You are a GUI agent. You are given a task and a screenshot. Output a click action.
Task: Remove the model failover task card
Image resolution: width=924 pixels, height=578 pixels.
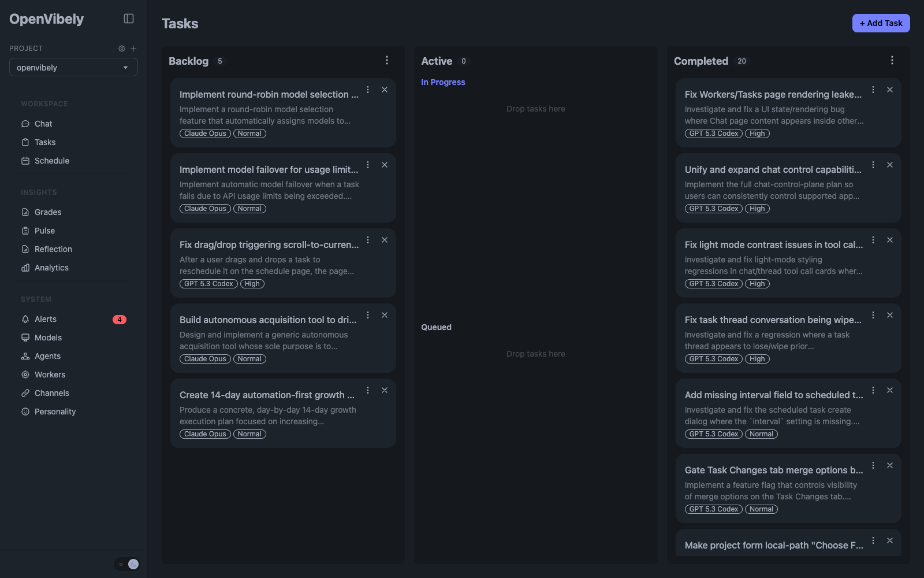pyautogui.click(x=385, y=165)
